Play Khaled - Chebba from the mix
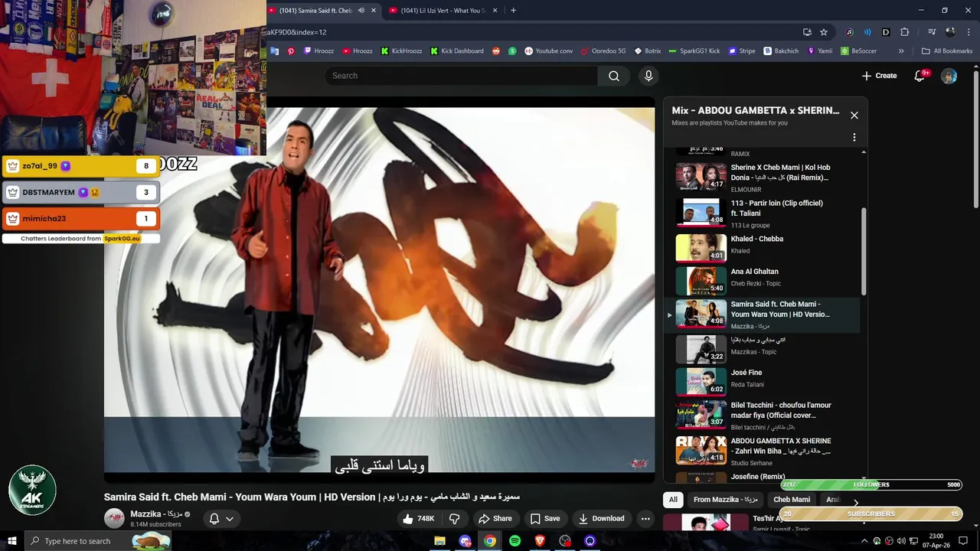 [x=762, y=247]
